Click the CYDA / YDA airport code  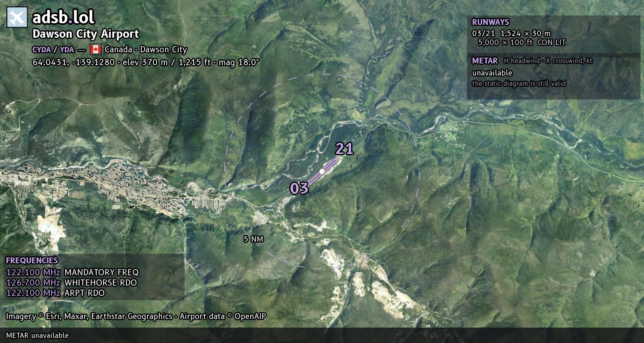[x=53, y=49]
